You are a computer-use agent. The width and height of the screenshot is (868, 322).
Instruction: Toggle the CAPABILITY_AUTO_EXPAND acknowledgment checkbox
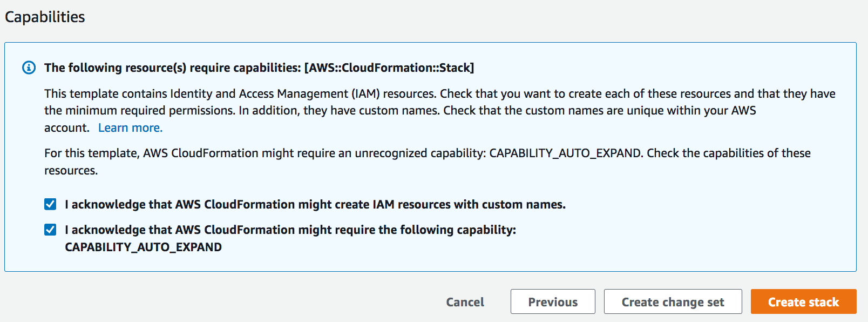pyautogui.click(x=50, y=230)
